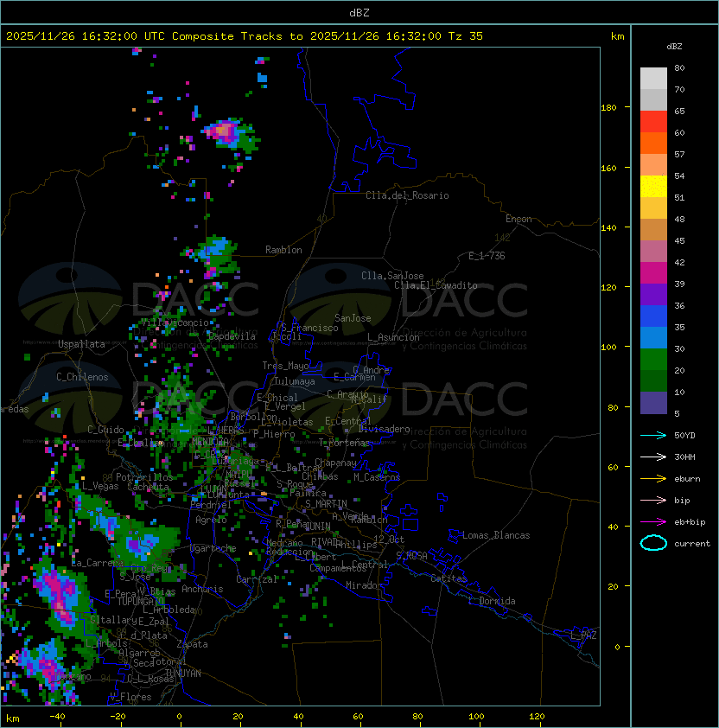Click the km unit label at the header's right end
Screen dimensions: 719x728
617,36
